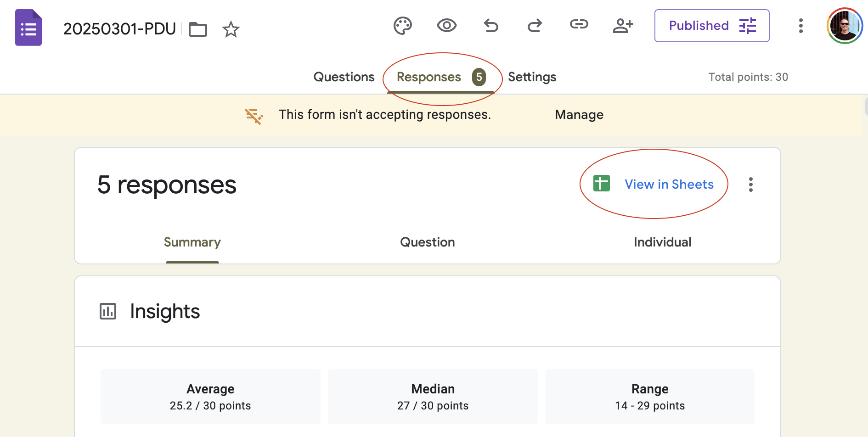Copy responder link icon
Image resolution: width=868 pixels, height=437 pixels.
579,24
